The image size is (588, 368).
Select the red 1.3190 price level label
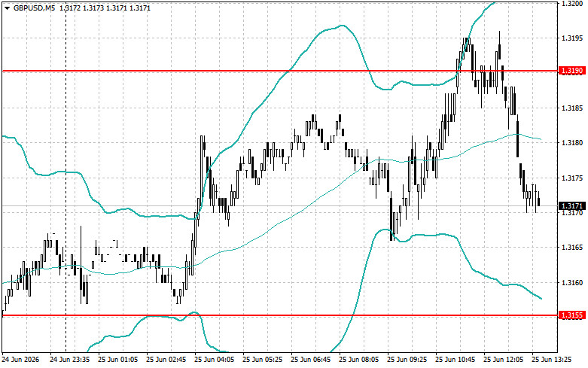[x=572, y=71]
